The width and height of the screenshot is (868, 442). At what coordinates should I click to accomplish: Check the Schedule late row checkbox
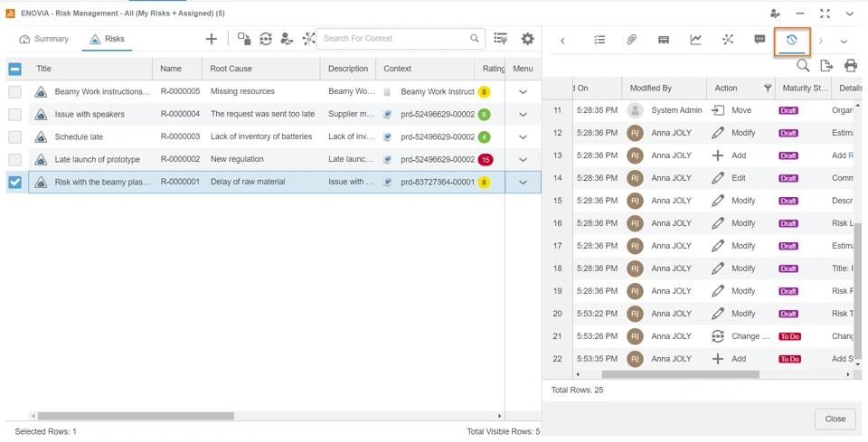(15, 136)
